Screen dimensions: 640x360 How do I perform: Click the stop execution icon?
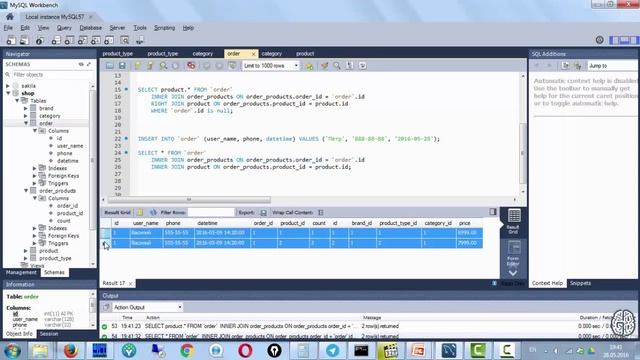point(176,66)
